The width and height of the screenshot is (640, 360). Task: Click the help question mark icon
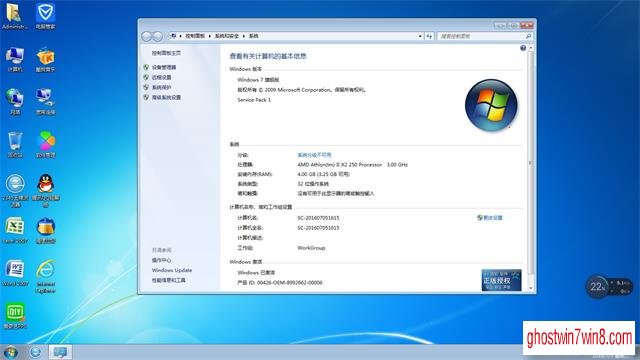pos(523,48)
